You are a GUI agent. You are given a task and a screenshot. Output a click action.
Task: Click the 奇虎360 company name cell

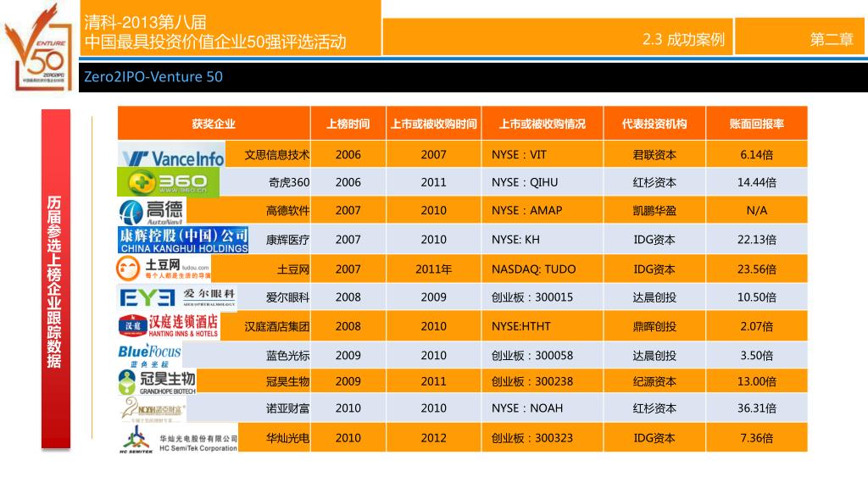click(x=289, y=182)
